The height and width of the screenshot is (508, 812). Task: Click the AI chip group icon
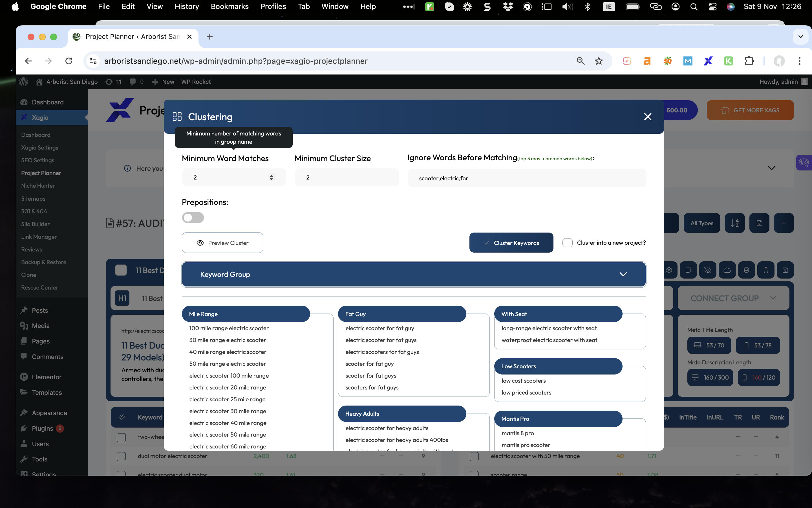point(746,270)
